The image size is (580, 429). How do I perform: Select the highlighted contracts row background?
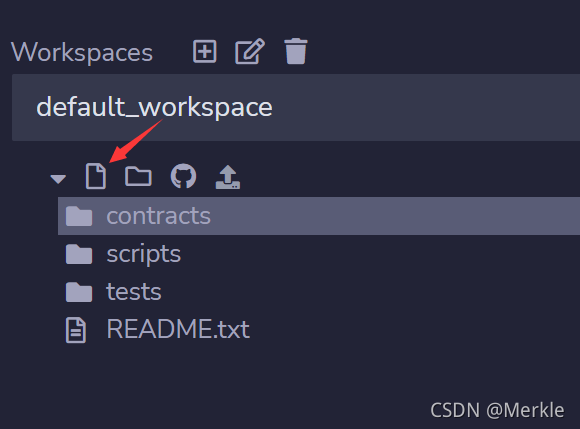[319, 216]
